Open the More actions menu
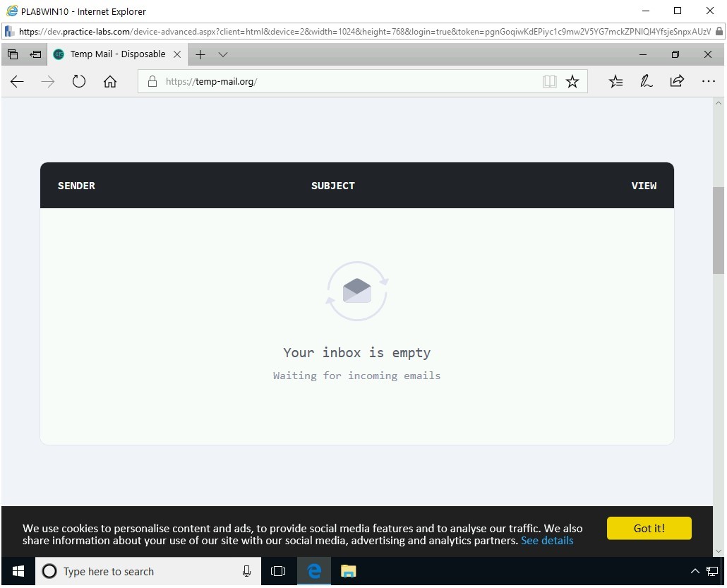 pyautogui.click(x=708, y=81)
